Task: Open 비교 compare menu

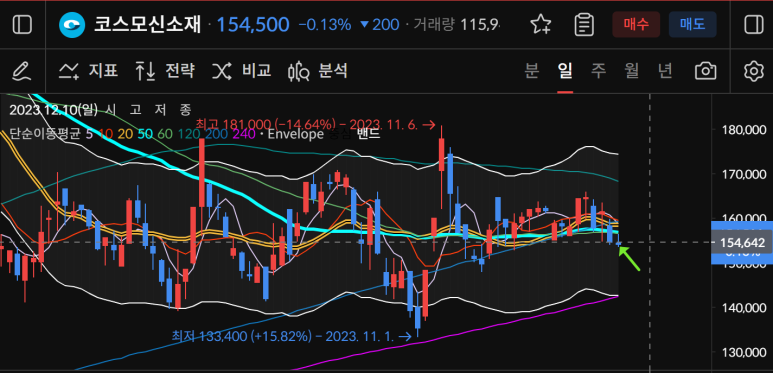Action: [x=242, y=71]
